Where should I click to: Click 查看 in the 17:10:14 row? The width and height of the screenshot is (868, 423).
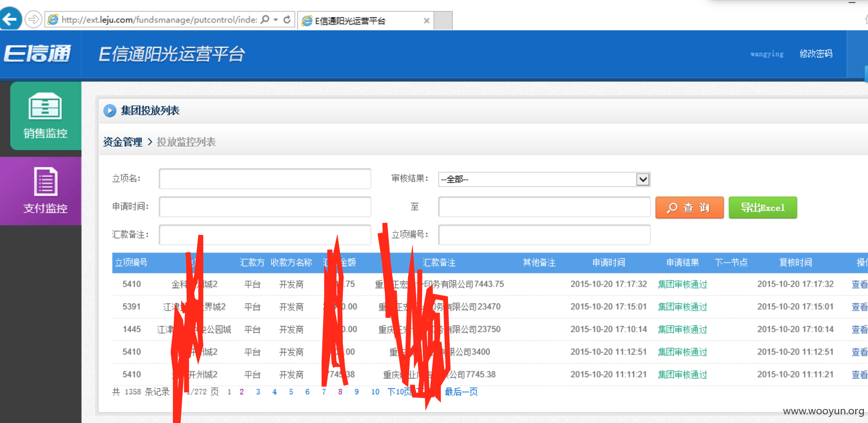859,329
